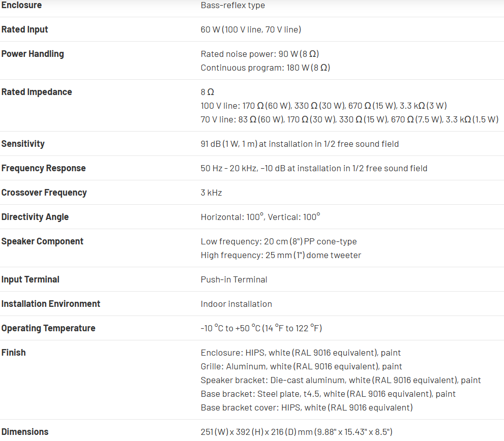
Task: Click the Rated Input label
Action: pos(24,29)
